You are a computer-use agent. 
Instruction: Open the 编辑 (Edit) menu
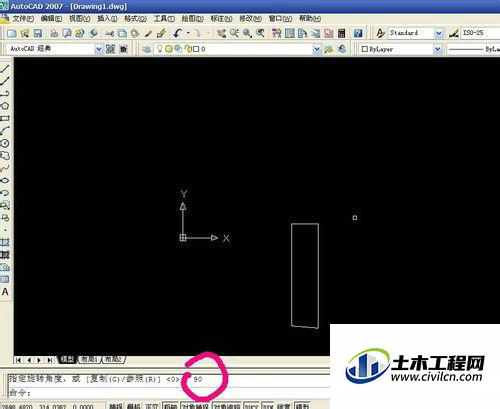click(x=51, y=19)
